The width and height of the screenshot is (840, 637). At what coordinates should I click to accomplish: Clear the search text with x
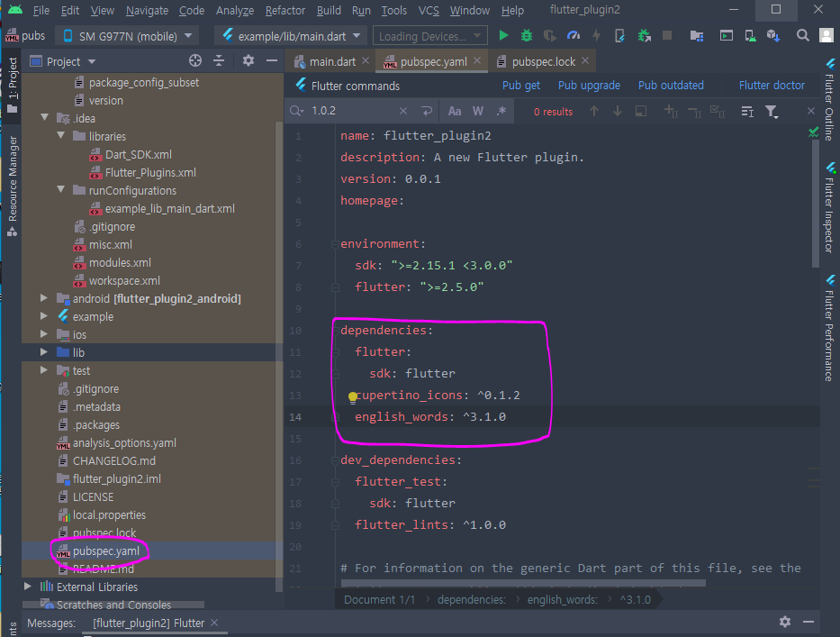point(402,111)
